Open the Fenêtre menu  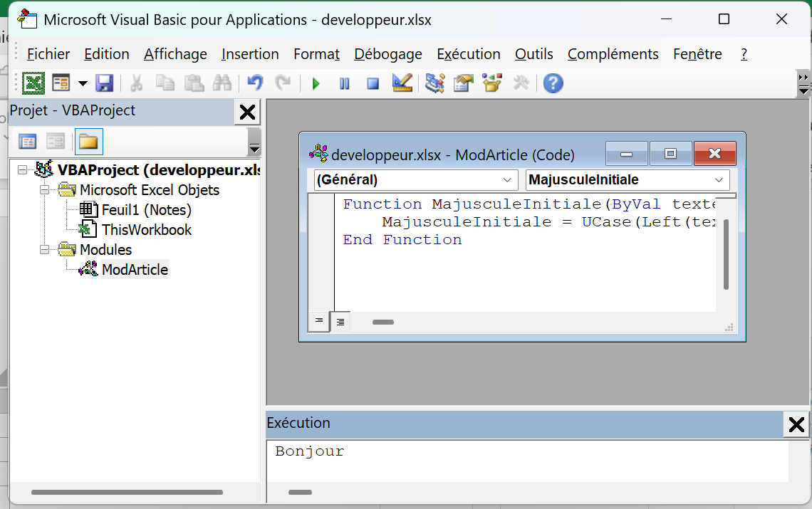pos(697,54)
